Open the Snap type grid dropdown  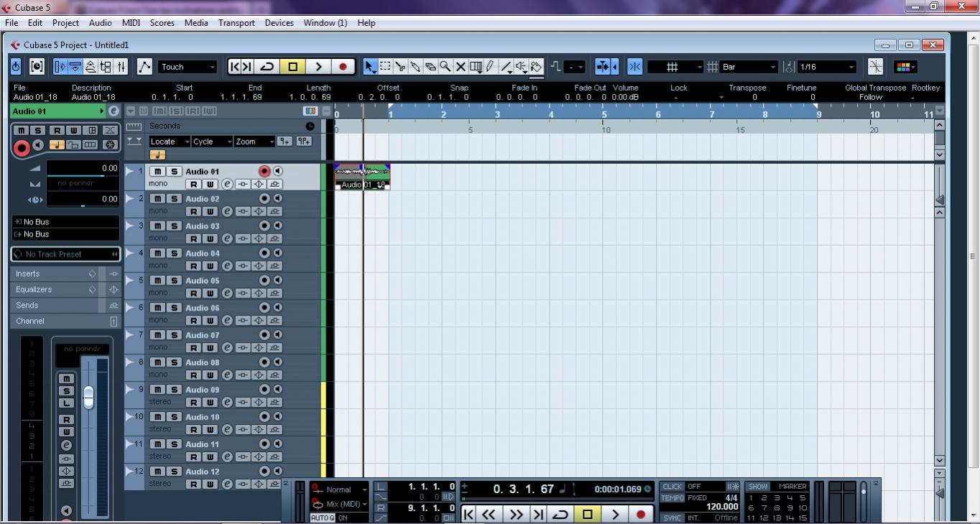[x=675, y=67]
